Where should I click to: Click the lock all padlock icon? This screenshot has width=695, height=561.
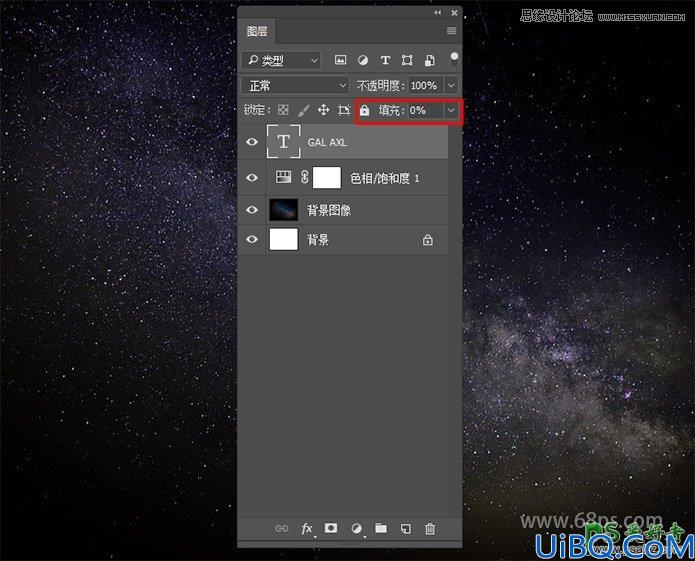point(364,110)
